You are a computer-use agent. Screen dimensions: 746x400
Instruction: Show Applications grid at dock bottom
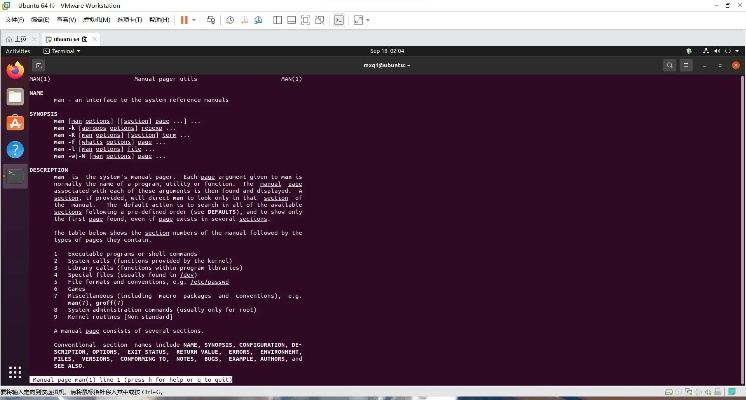coord(15,372)
